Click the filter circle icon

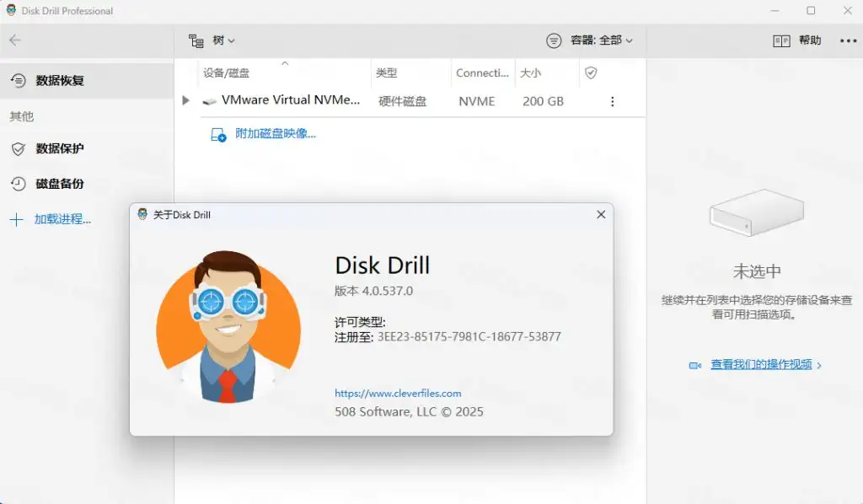tap(554, 40)
